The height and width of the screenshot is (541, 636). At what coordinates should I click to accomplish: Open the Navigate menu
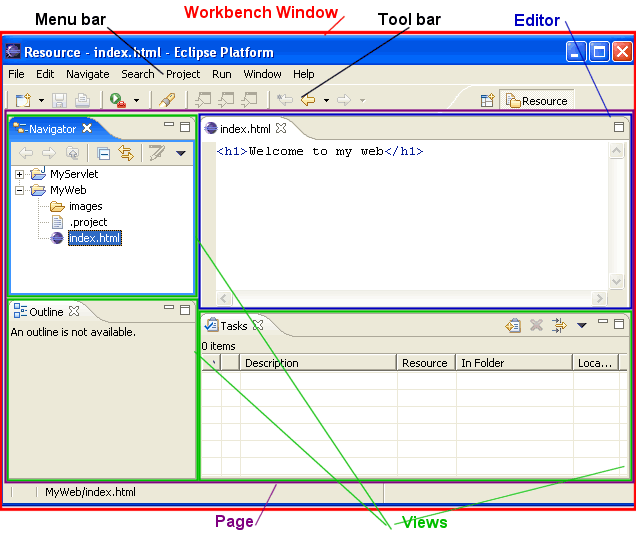(x=88, y=74)
